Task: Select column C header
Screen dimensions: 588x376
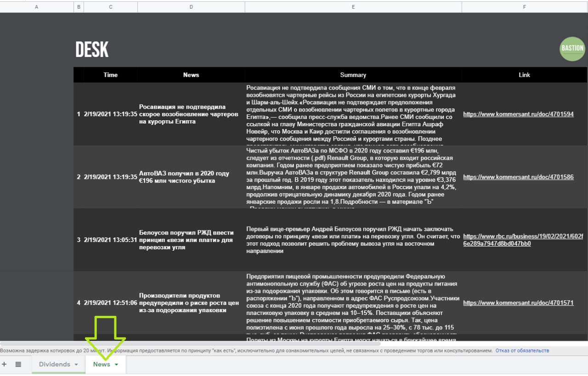Action: click(111, 7)
